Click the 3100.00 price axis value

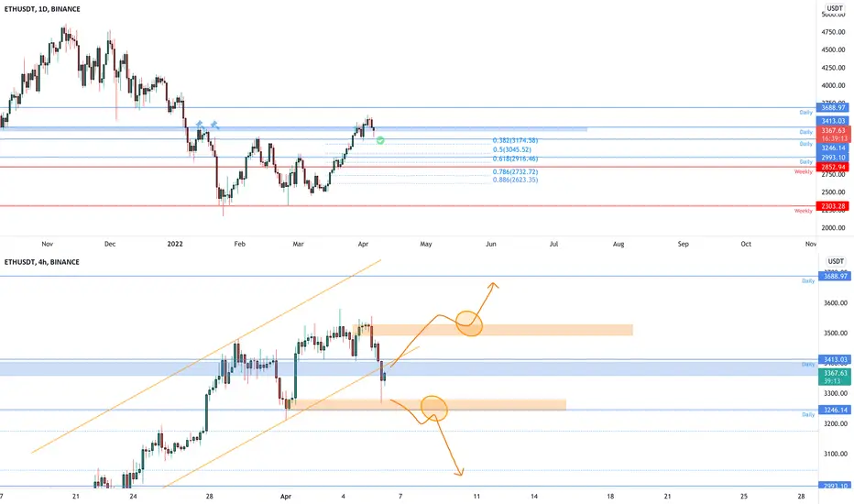tap(836, 454)
